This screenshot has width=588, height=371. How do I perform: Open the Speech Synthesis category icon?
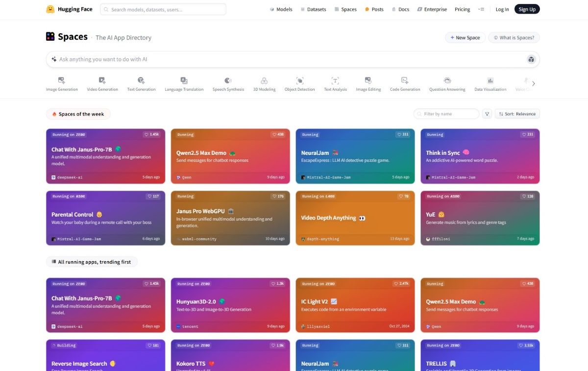(228, 80)
